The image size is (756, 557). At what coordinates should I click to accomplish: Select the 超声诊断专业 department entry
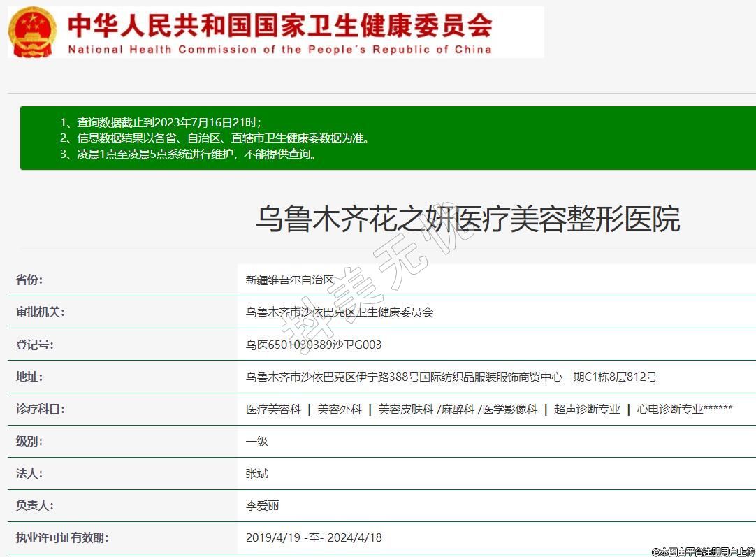pos(587,409)
